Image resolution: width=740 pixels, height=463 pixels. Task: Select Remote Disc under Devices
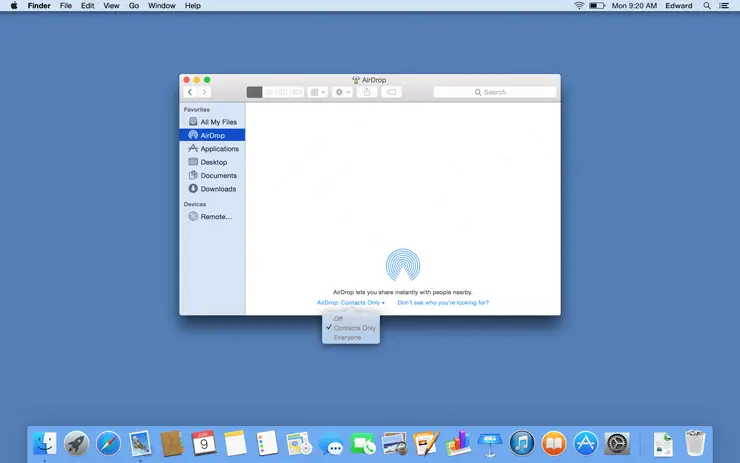point(212,217)
